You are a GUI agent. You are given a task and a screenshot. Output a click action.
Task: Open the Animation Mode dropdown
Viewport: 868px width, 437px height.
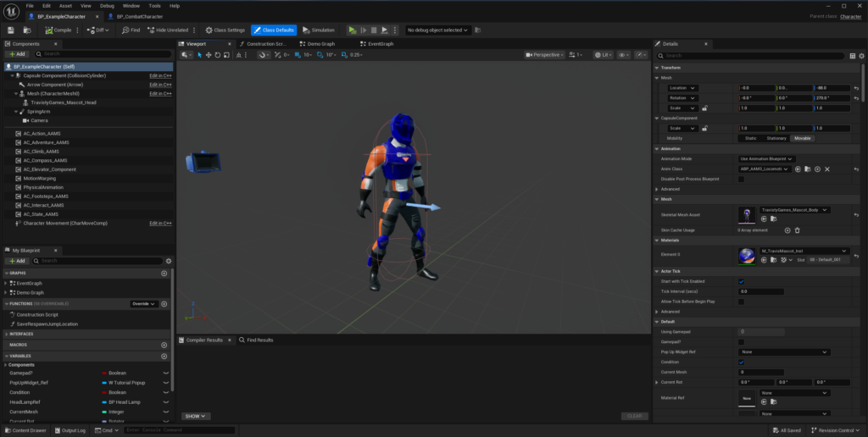point(765,158)
